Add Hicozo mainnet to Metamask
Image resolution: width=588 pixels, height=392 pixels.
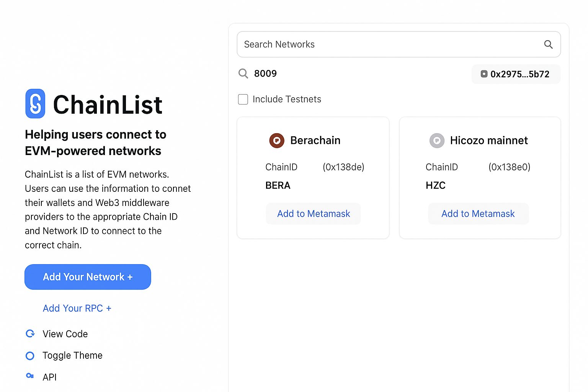click(478, 214)
